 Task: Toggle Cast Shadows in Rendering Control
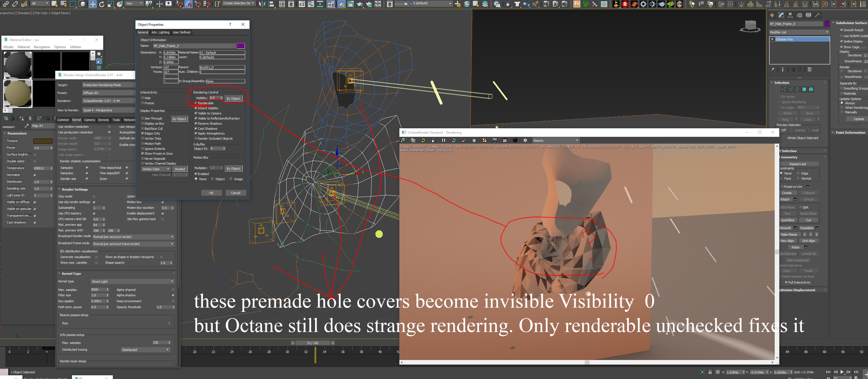pyautogui.click(x=196, y=129)
